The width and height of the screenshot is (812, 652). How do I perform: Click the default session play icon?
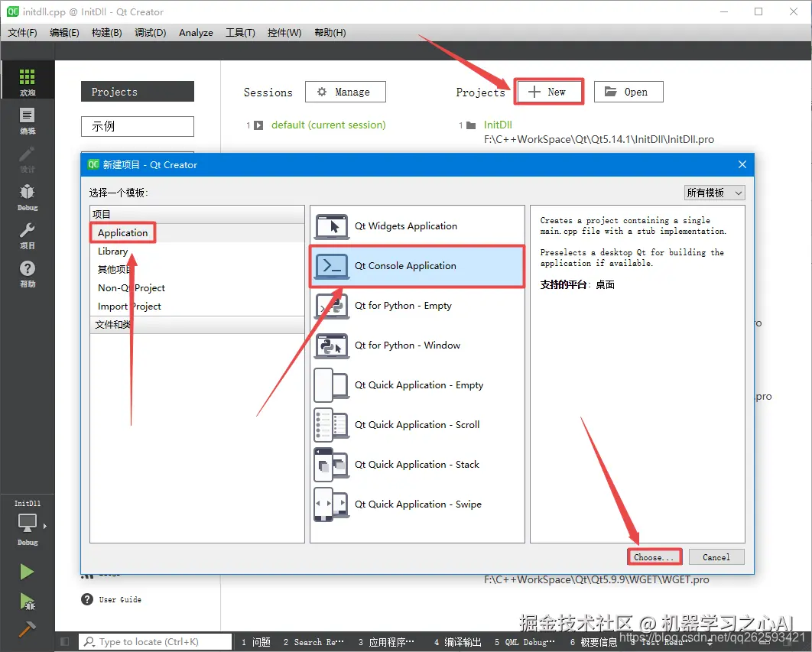pyautogui.click(x=258, y=125)
